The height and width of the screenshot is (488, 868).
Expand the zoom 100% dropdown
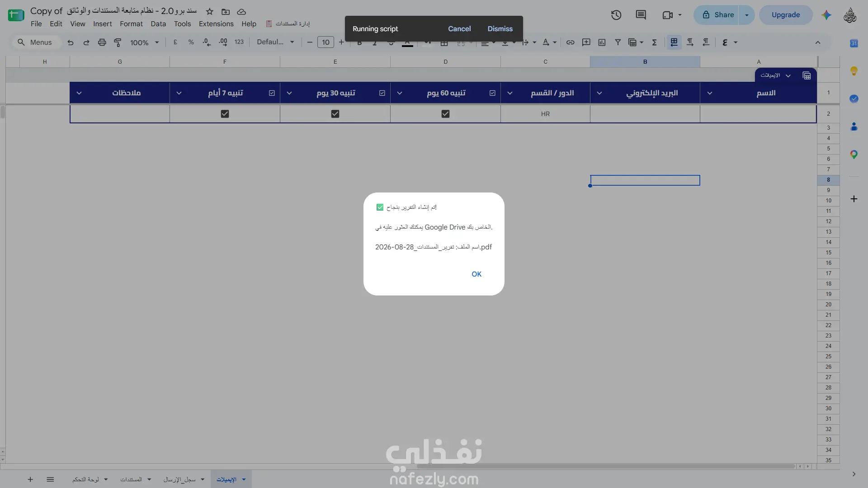tap(144, 42)
